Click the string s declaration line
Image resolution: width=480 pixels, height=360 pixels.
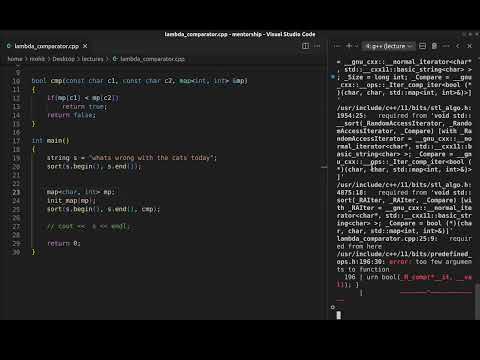tap(132, 158)
